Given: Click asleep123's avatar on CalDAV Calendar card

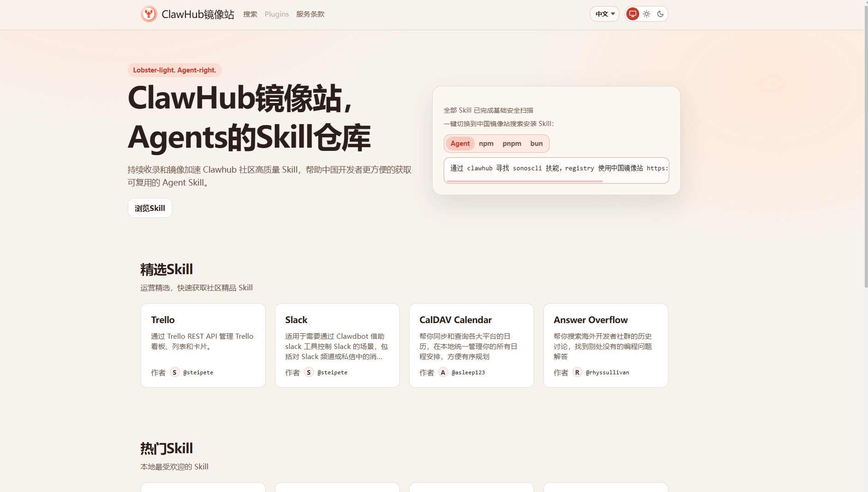Looking at the screenshot, I should 443,372.
